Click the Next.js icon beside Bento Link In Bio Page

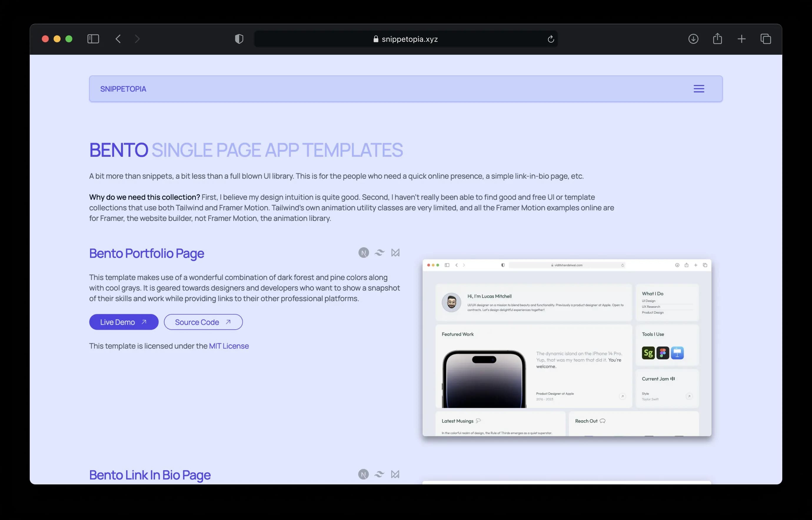(x=364, y=474)
